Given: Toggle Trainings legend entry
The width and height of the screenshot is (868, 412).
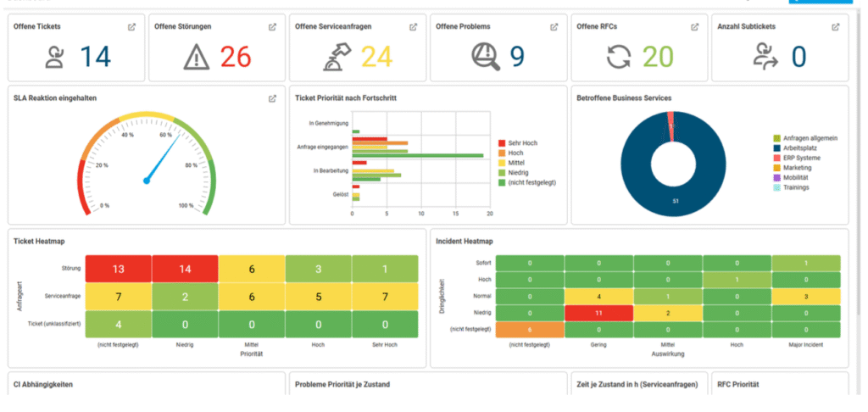Looking at the screenshot, I should click(x=792, y=187).
